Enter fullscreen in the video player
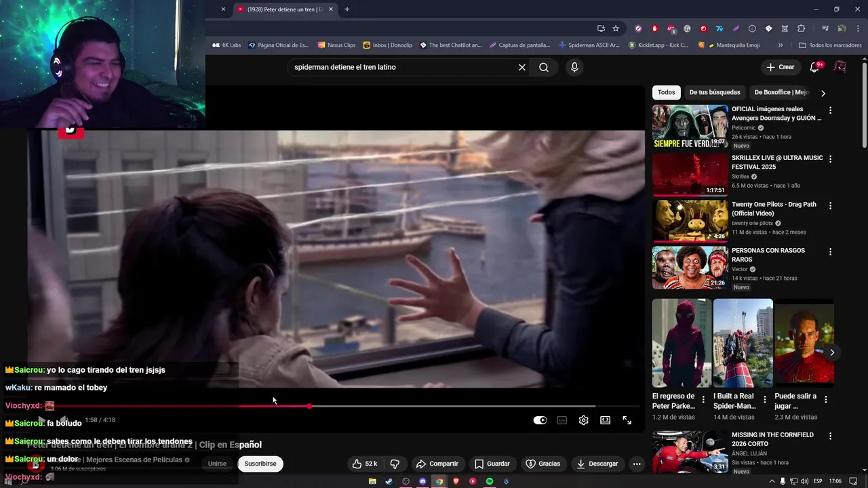The image size is (868, 488). coord(627,420)
